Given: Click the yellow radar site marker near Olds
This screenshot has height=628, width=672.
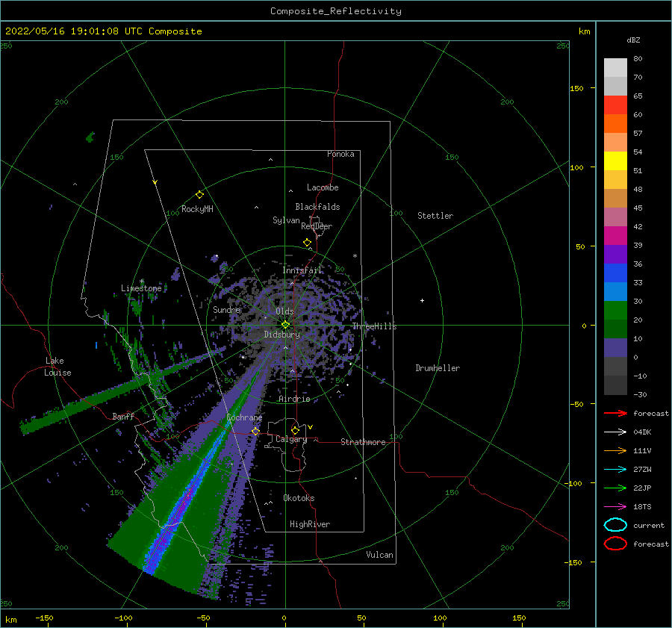Looking at the screenshot, I should [285, 325].
